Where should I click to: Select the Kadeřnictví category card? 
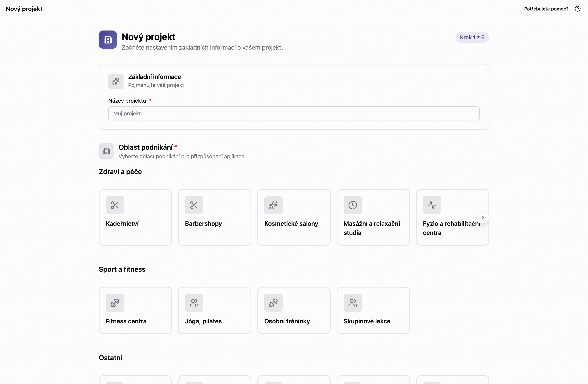click(135, 217)
